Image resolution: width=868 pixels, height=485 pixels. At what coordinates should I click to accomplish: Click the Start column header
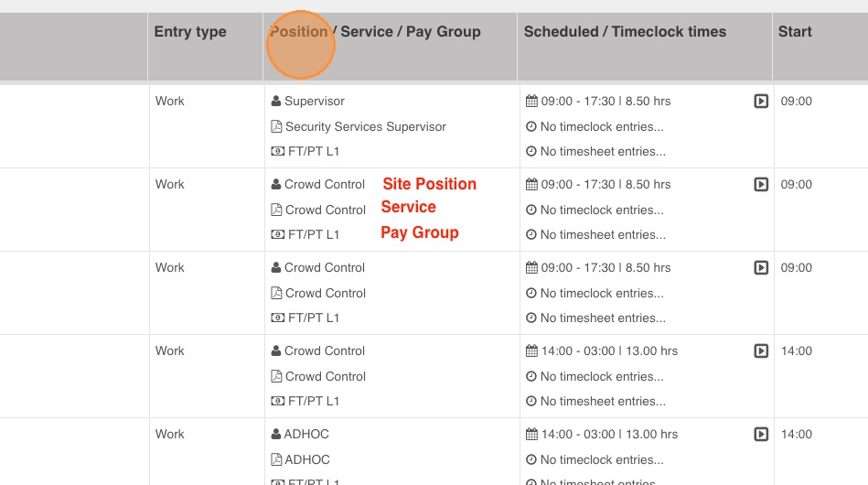point(795,32)
